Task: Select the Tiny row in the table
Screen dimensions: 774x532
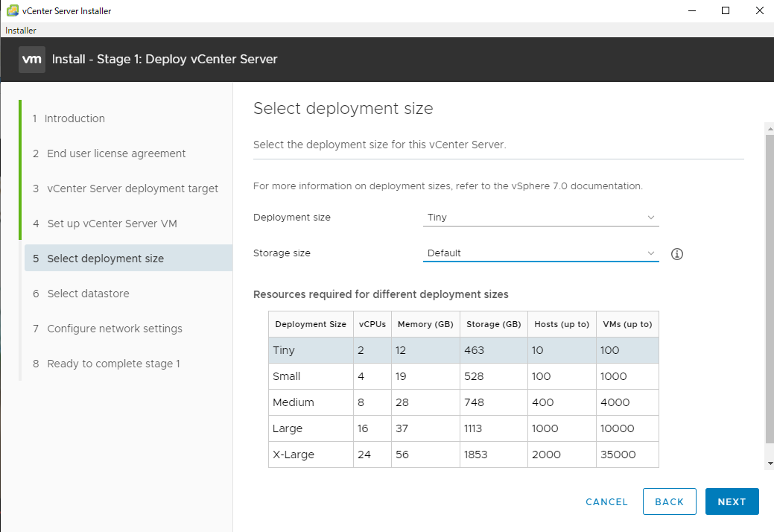Action: coord(463,350)
